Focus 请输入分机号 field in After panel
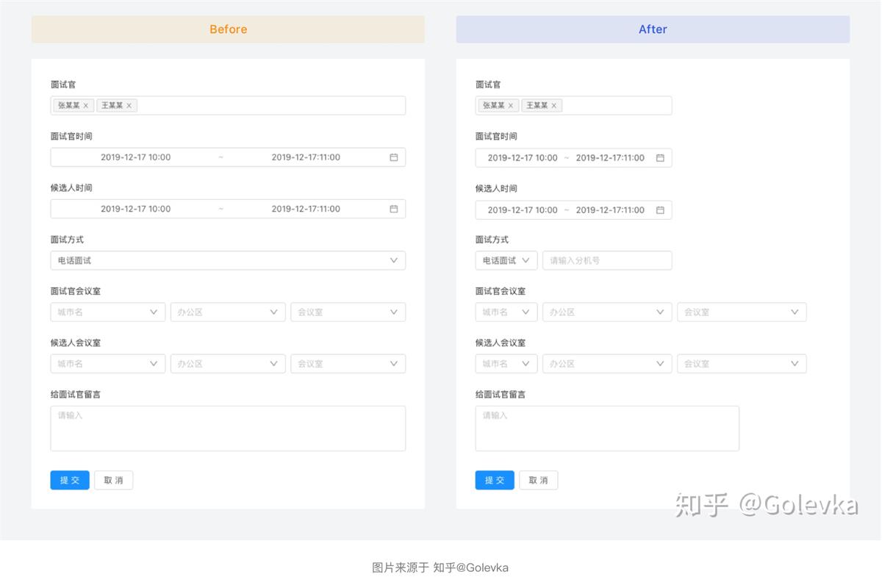This screenshot has height=588, width=882. coord(607,260)
